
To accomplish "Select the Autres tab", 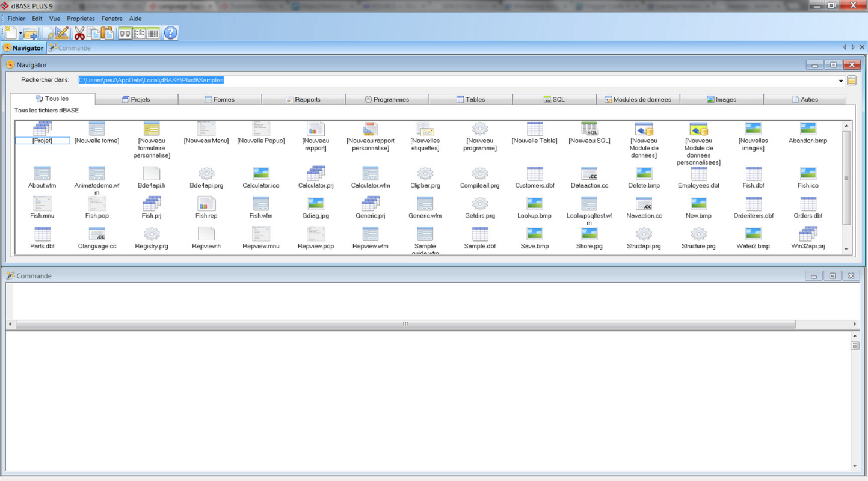I will pyautogui.click(x=804, y=100).
